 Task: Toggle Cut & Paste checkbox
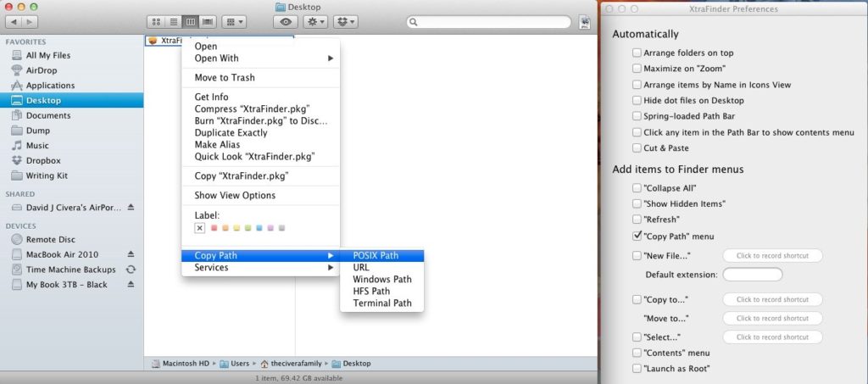637,148
